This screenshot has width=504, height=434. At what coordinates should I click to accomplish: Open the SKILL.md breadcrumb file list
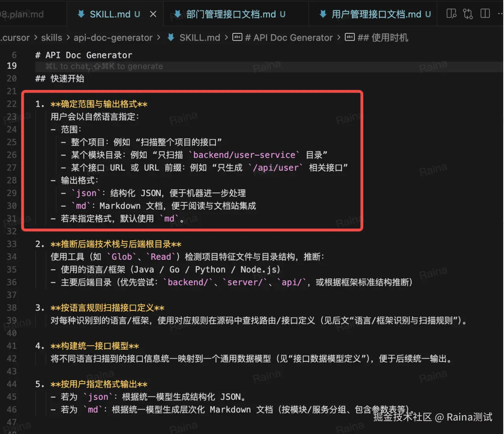coord(200,37)
